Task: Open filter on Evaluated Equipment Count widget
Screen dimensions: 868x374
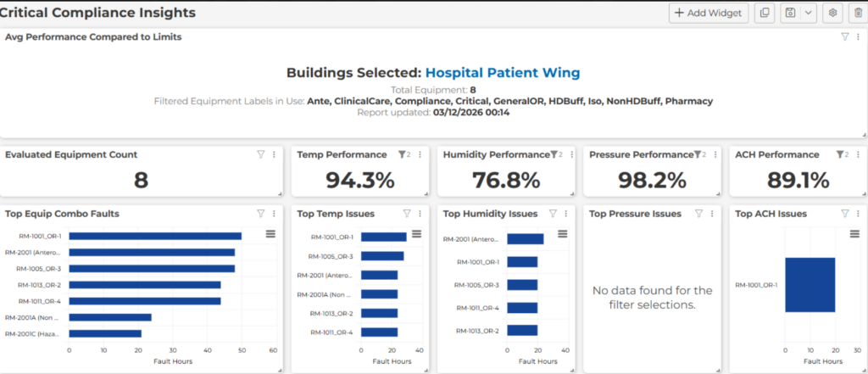Action: point(260,154)
